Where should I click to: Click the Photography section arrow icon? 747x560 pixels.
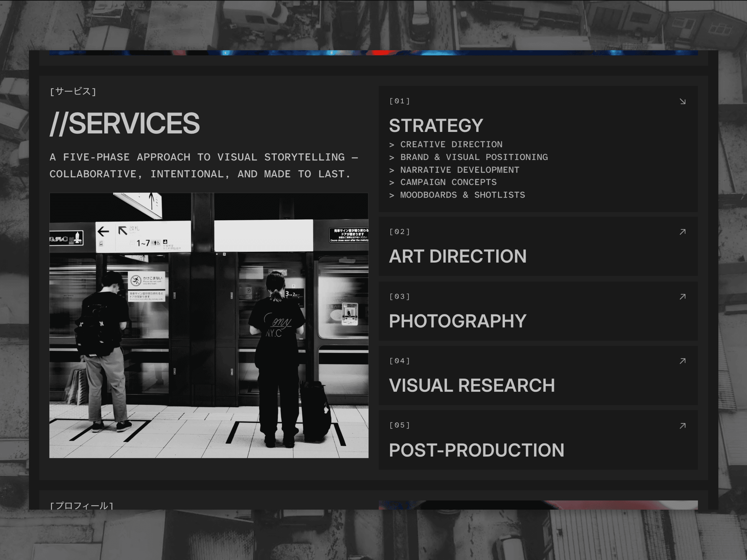tap(683, 297)
